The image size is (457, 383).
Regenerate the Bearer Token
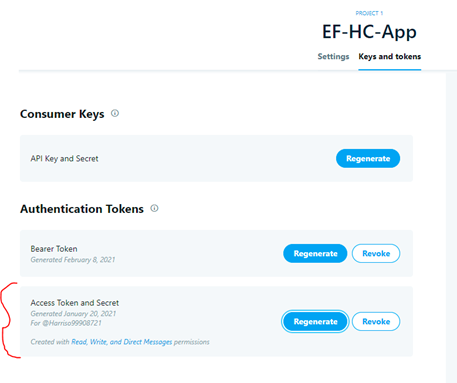click(315, 253)
